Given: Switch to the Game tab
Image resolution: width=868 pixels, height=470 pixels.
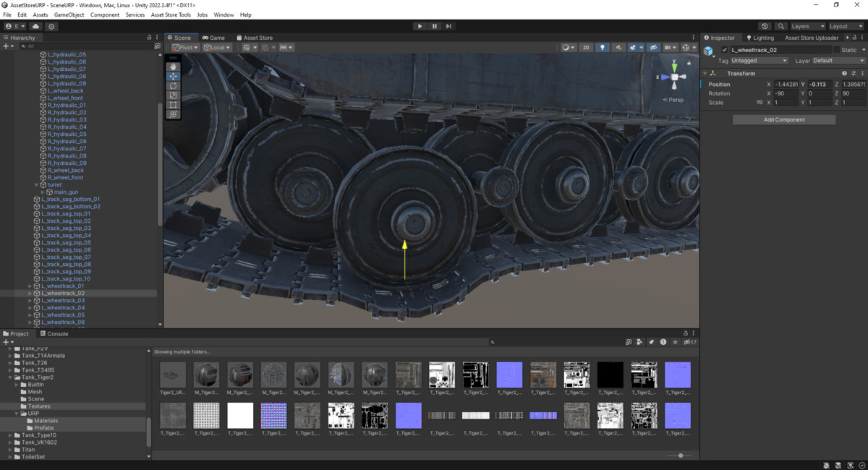Looking at the screenshot, I should 214,38.
